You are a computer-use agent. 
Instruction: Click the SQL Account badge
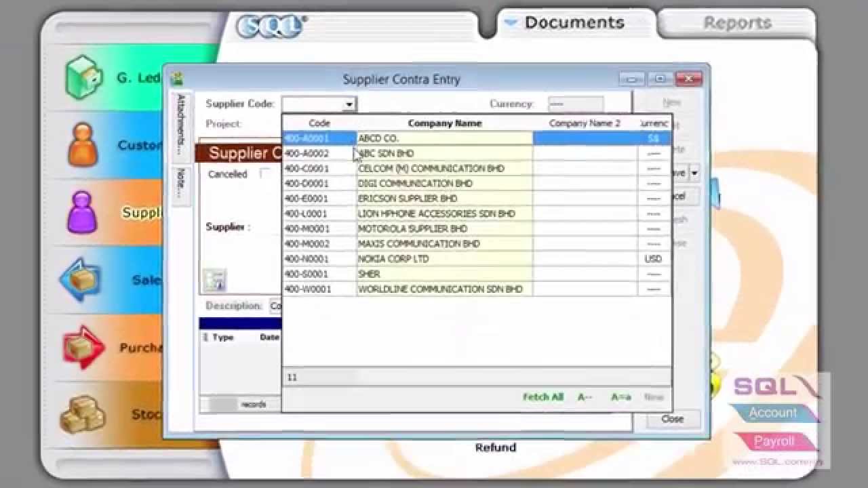tap(773, 413)
